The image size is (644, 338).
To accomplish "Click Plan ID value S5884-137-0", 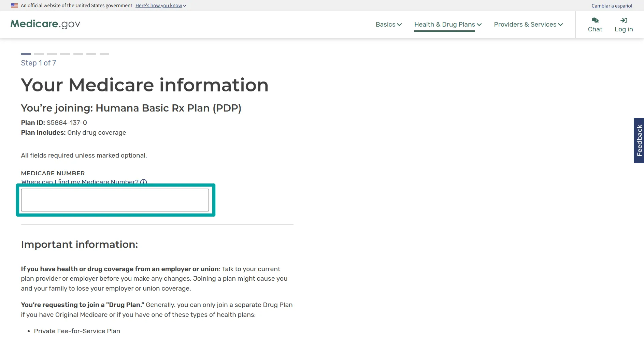I will pyautogui.click(x=67, y=123).
